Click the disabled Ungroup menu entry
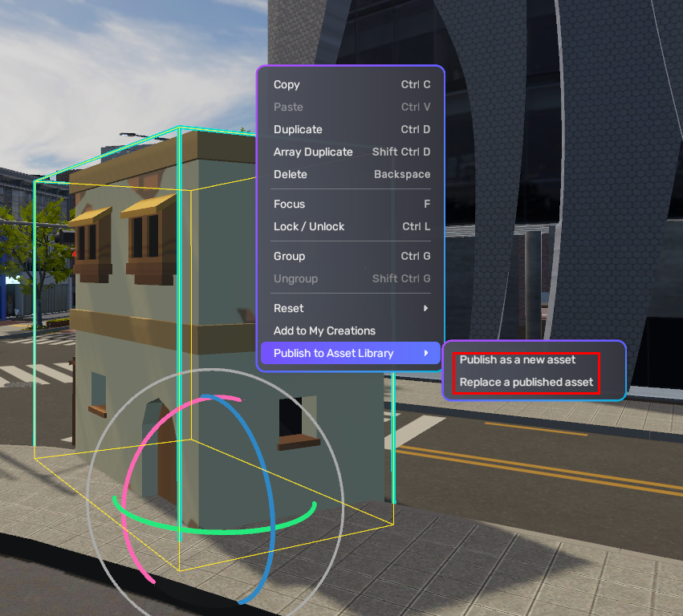This screenshot has width=683, height=616. (x=295, y=279)
